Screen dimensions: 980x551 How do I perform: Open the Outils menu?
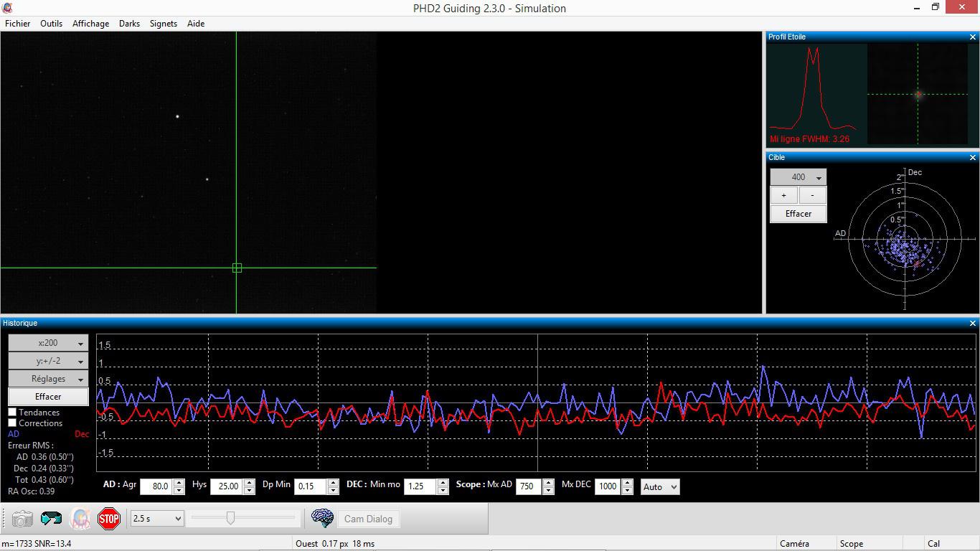[x=51, y=24]
